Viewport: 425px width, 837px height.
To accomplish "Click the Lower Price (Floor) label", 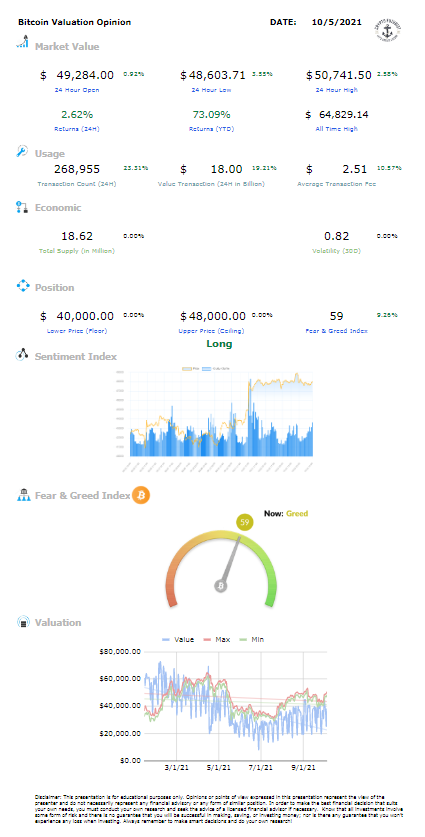I will tap(77, 330).
